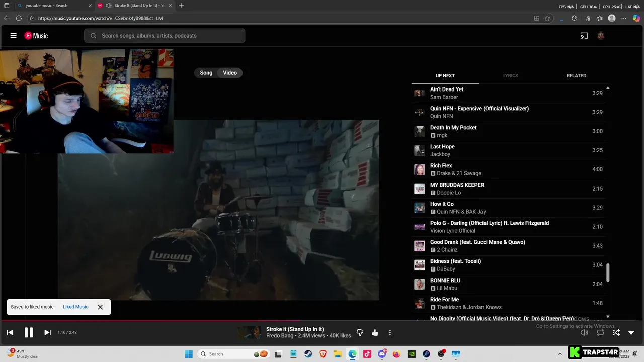Screen dimensions: 644x362
Task: Switch to Song mode
Action: click(206, 73)
